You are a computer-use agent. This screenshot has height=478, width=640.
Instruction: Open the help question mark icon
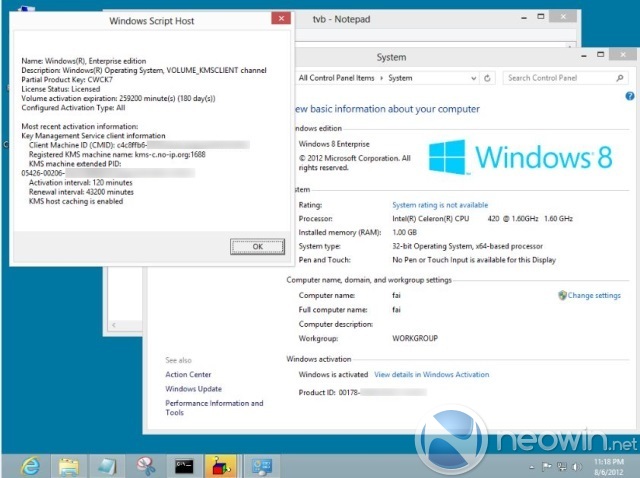pyautogui.click(x=630, y=96)
